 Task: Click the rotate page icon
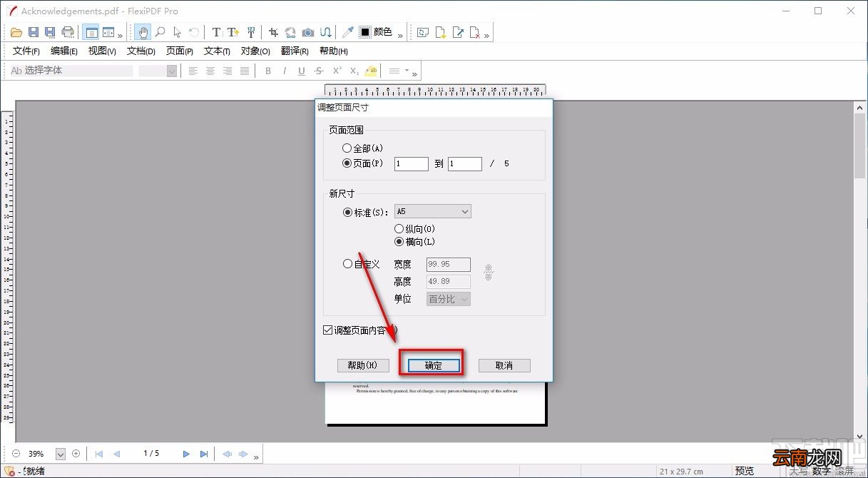coord(423,32)
